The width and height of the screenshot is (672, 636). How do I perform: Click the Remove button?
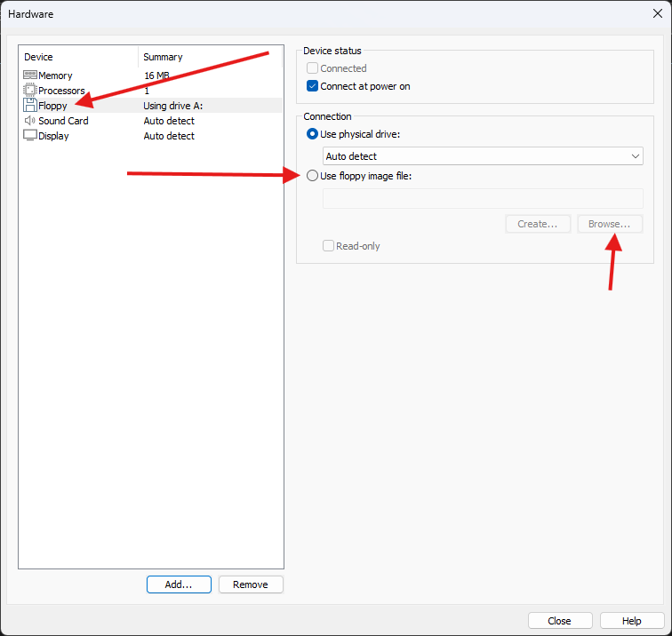point(251,584)
